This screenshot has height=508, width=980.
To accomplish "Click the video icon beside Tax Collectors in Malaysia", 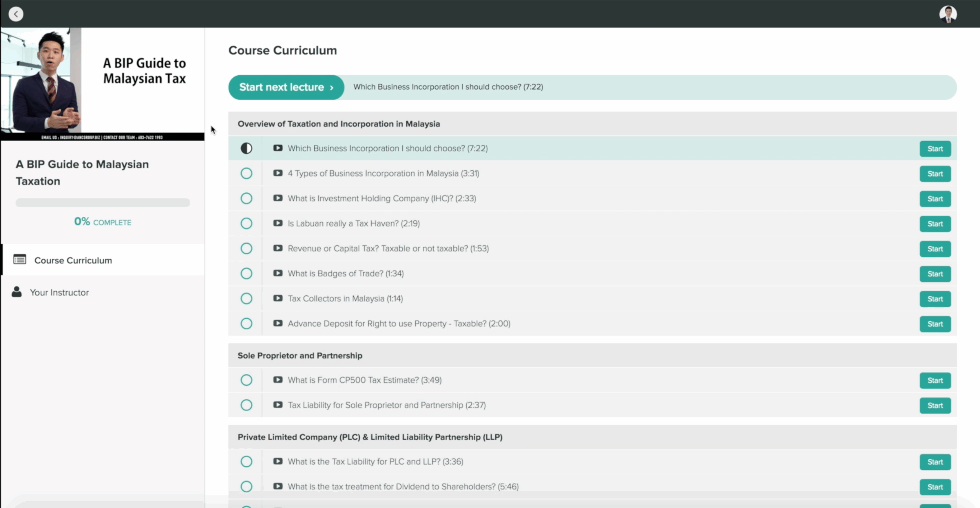I will pyautogui.click(x=278, y=298).
